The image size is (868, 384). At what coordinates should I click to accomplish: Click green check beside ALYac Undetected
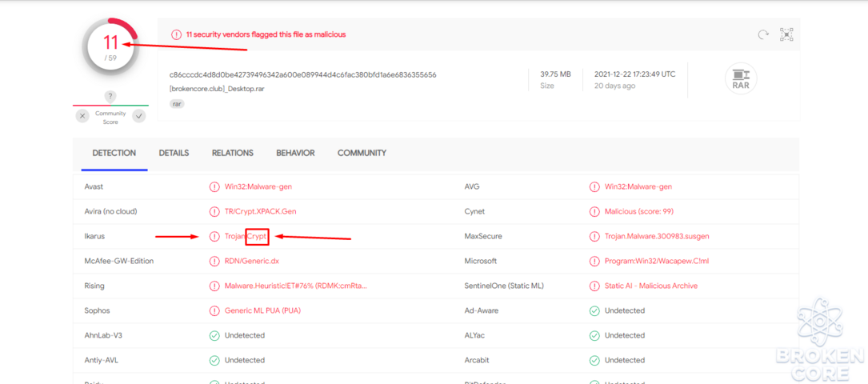(594, 336)
